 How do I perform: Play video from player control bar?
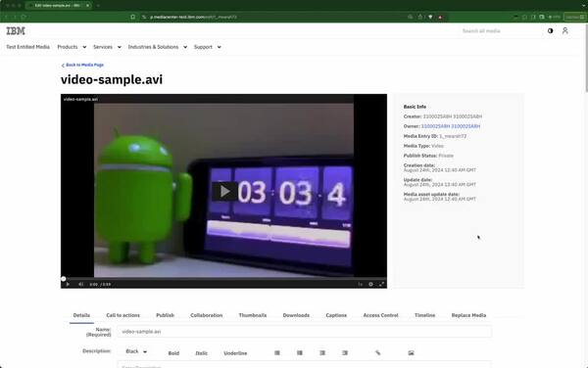point(68,284)
